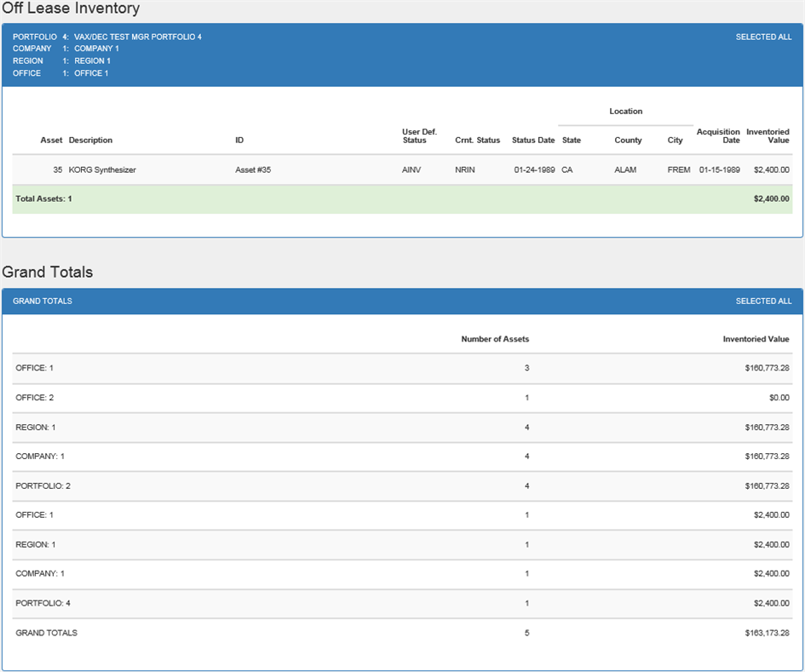805x672 pixels.
Task: Click the 'PORTFOLIO: 4' row label
Action: 43,603
